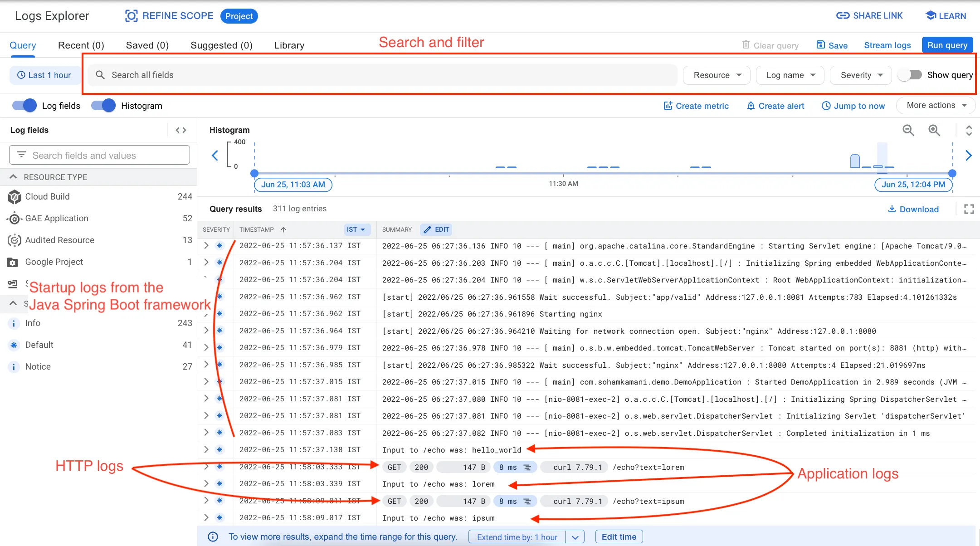The image size is (980, 546).
Task: Expand the first log entry about StandardEngine
Action: click(206, 245)
